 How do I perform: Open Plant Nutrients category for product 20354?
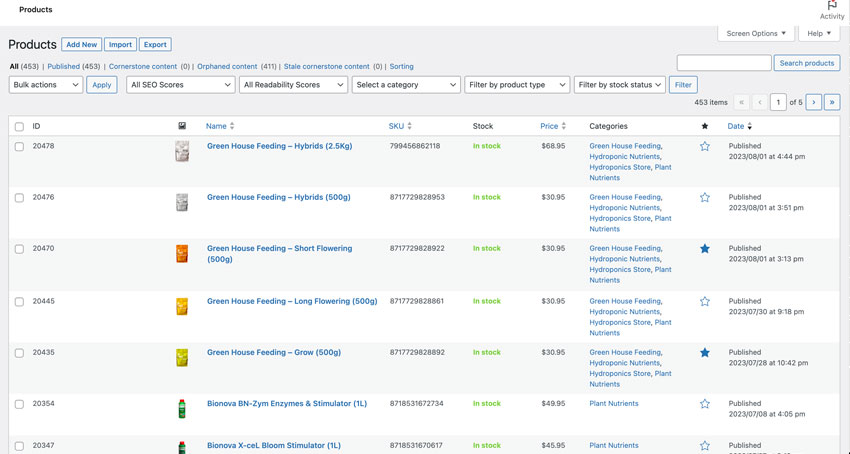click(614, 404)
